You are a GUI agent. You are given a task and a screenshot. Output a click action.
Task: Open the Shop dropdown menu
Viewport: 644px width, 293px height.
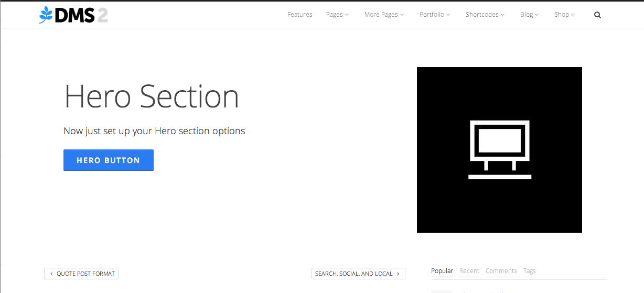(565, 15)
